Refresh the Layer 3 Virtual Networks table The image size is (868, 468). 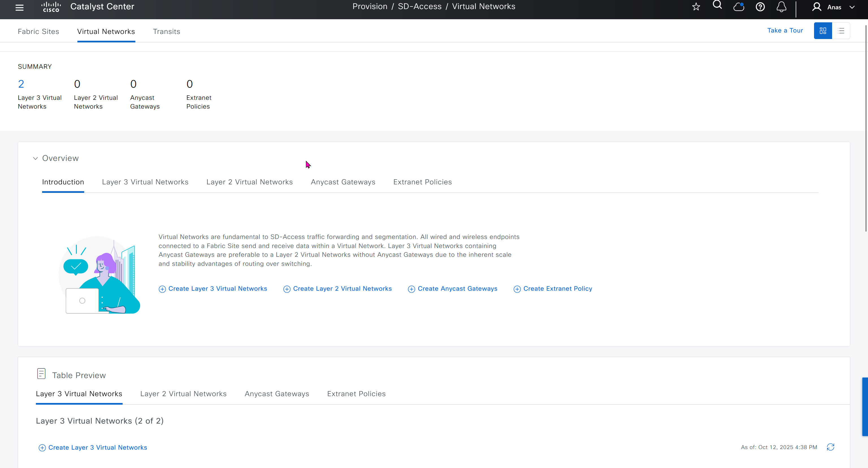(830, 447)
